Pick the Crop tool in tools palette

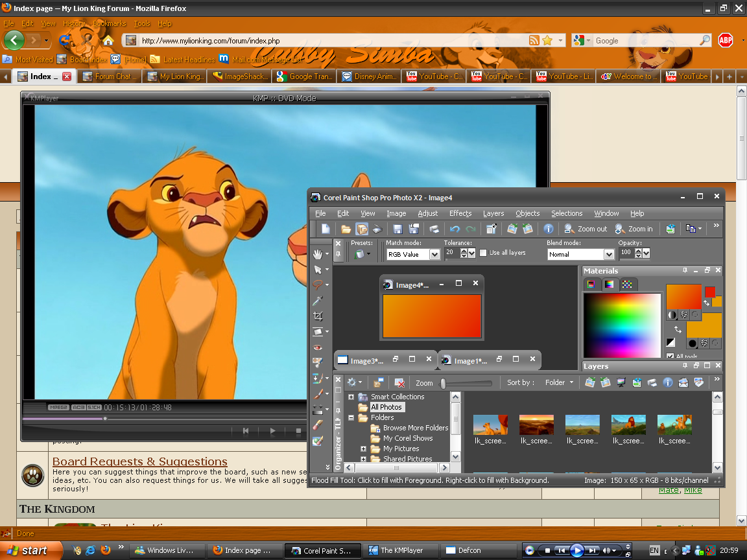pyautogui.click(x=318, y=316)
